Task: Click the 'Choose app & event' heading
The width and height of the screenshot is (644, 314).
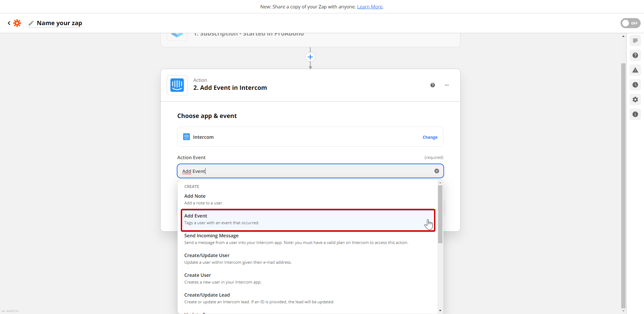Action: (x=207, y=116)
